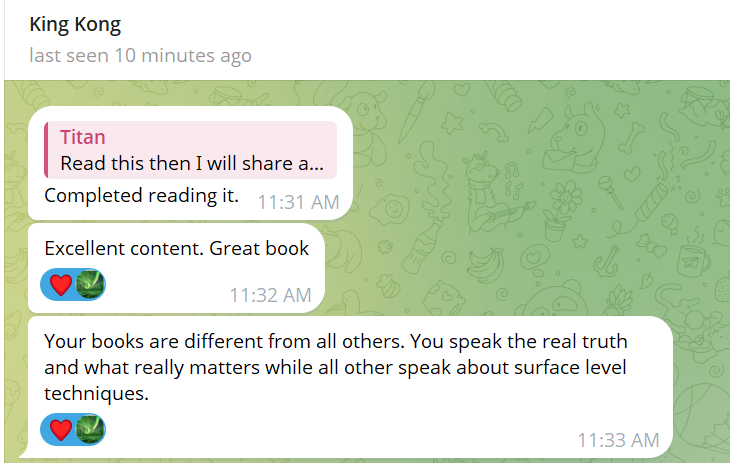The image size is (730, 463).
Task: Open King Kong's profile from header name
Action: 76,23
